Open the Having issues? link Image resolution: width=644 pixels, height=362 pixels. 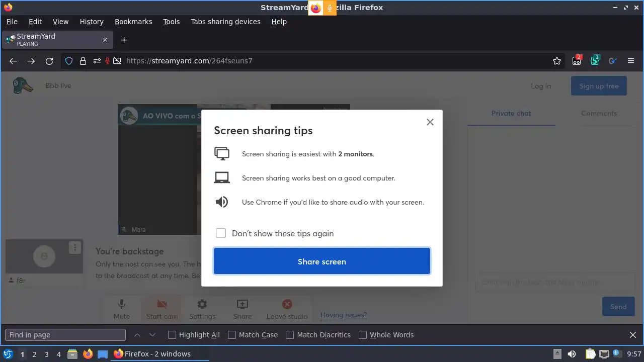pyautogui.click(x=344, y=315)
